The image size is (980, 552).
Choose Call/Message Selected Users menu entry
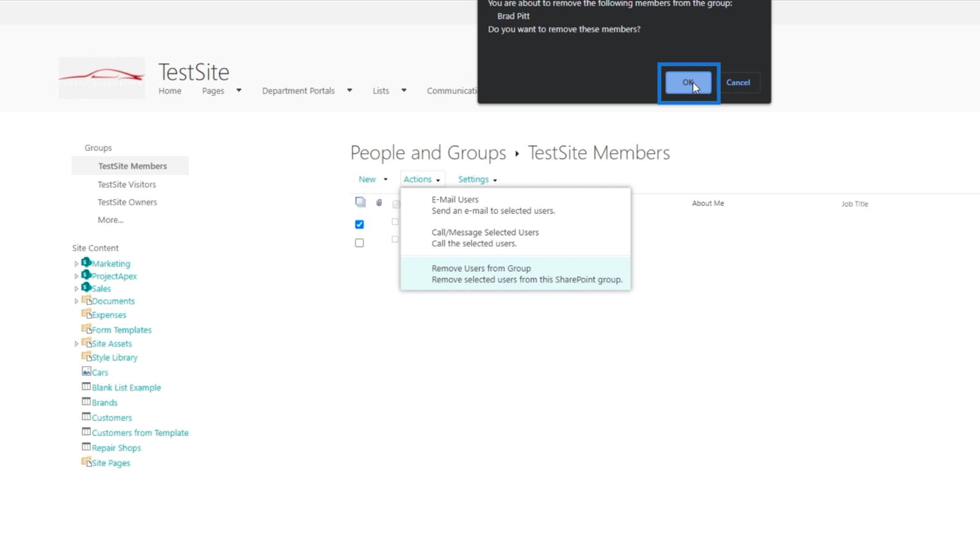pos(516,238)
